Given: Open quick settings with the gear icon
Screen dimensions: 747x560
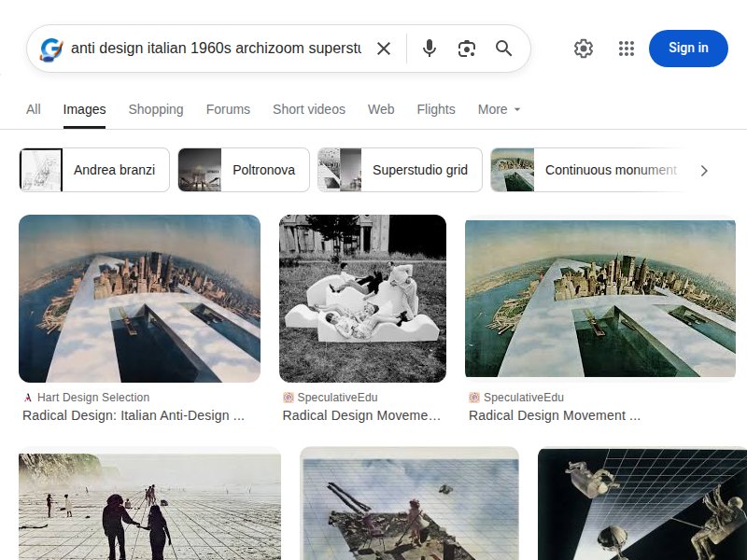Looking at the screenshot, I should coord(583,48).
